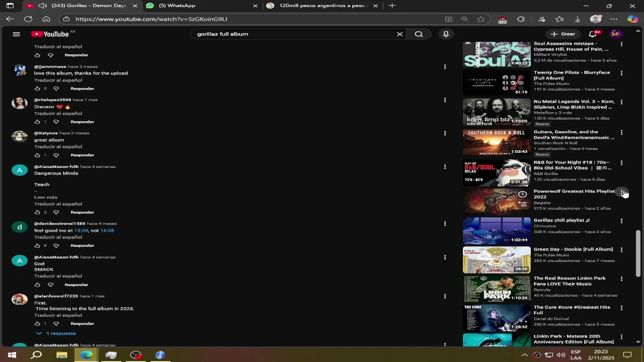Open The Cure Greatest Hits thumbnail
The height and width of the screenshot is (362, 644).
click(x=497, y=317)
